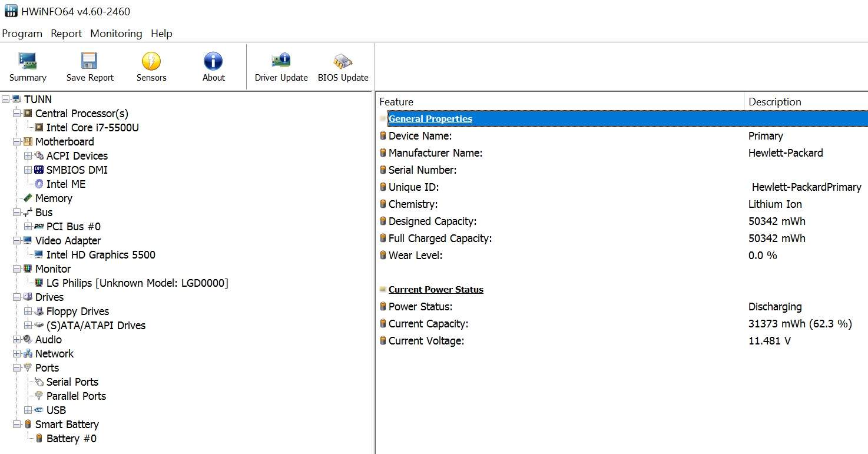Click the Central Processor(s) chip icon
The width and height of the screenshot is (868, 454).
[28, 113]
